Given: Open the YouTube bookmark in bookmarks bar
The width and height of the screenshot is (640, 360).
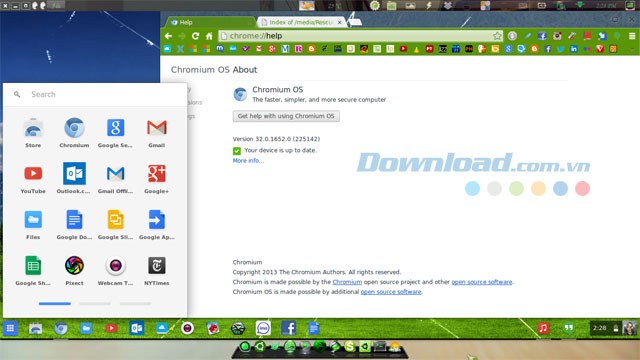Looking at the screenshot, I should pos(403,49).
